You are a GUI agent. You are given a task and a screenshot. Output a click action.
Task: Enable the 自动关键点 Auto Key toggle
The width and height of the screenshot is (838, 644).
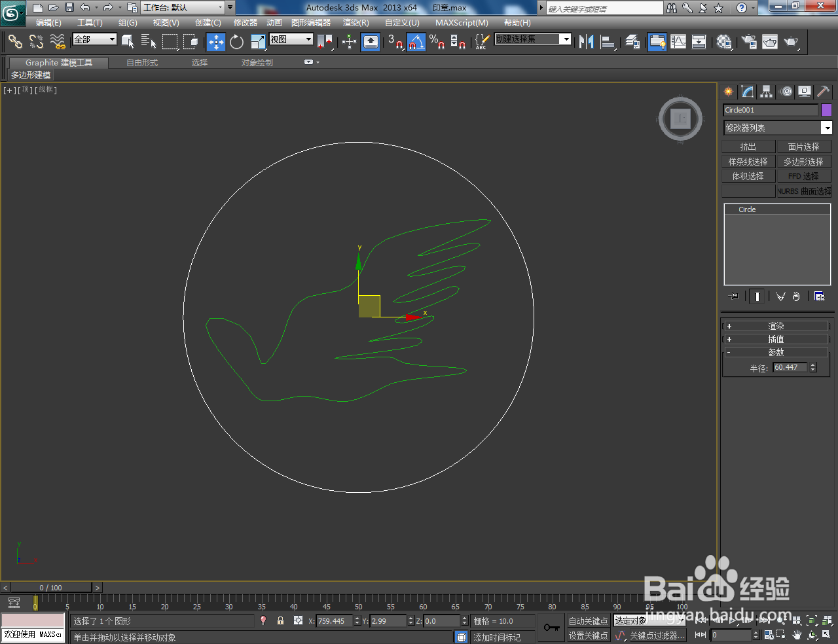pos(587,620)
